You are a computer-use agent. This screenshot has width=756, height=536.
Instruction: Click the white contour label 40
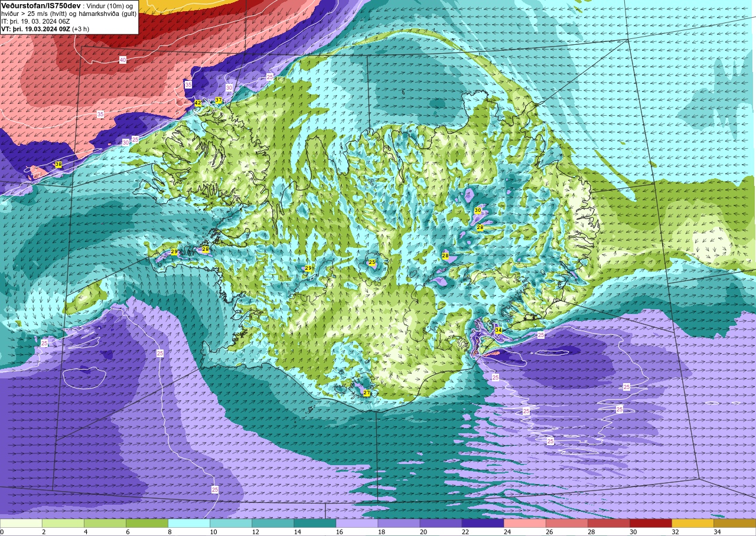tap(123, 60)
